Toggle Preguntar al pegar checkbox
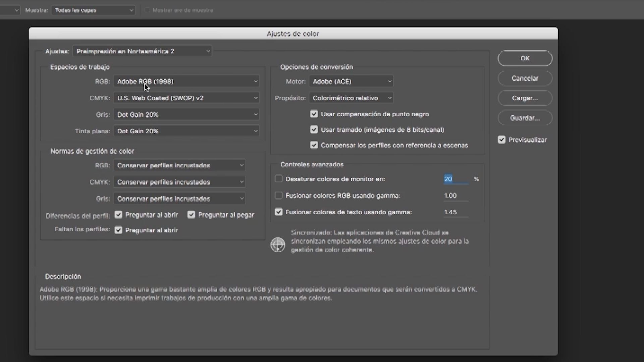The height and width of the screenshot is (362, 644). 191,215
